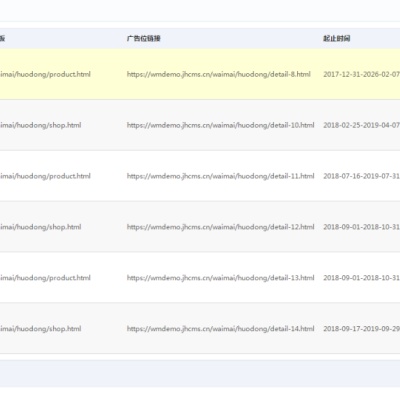The height and width of the screenshot is (400, 400).
Task: Click product.html template in the detail-13 row
Action: pos(45,278)
